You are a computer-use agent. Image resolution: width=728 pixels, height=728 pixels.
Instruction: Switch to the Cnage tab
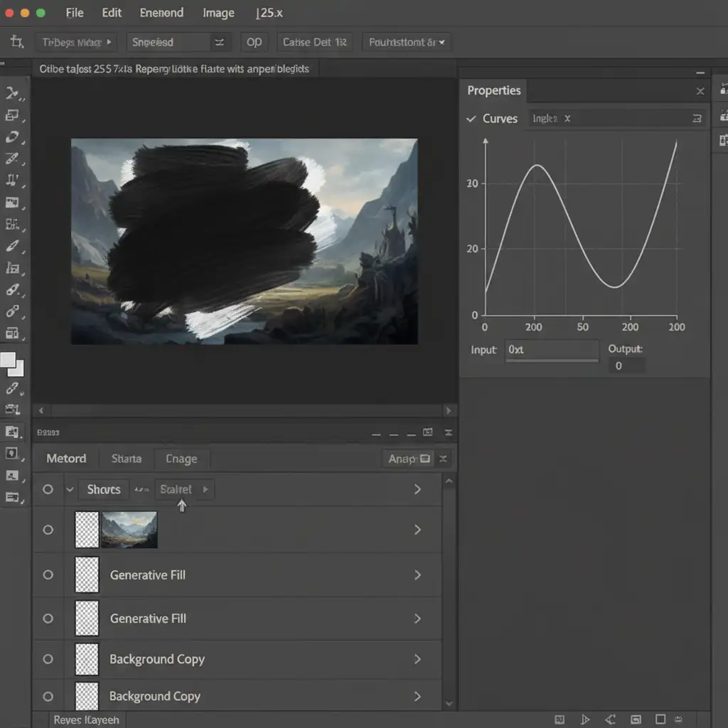pos(181,459)
